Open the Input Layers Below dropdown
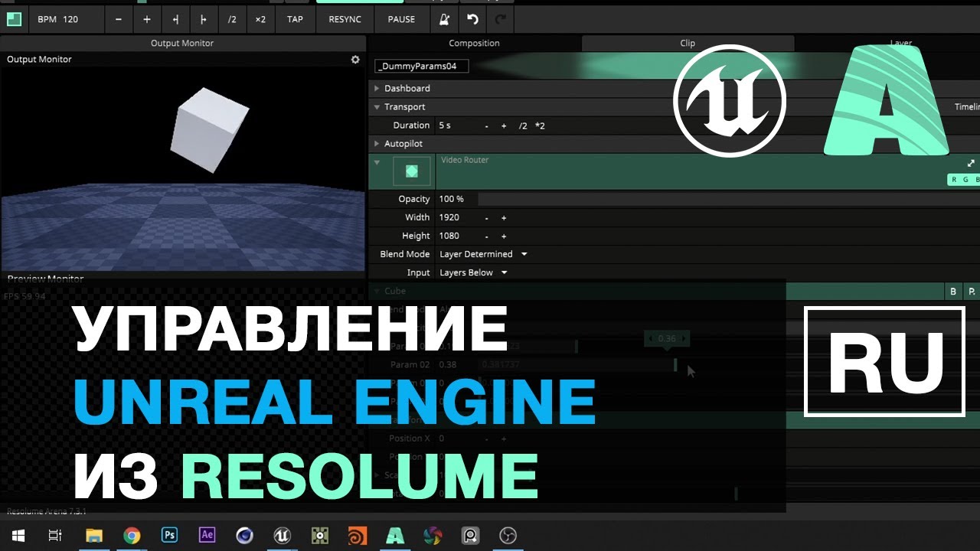Screen dimensions: 980x551 click(x=474, y=272)
